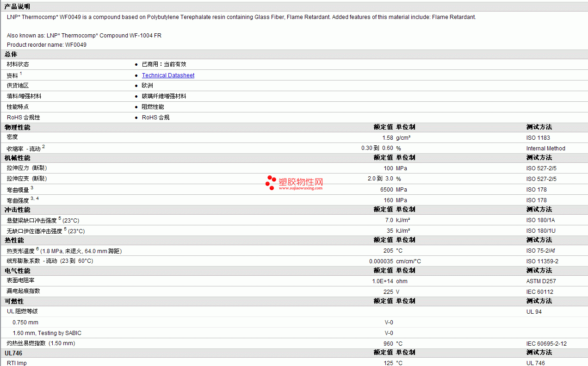Screen dimensions: 588x366
Task: Select the "弯曲强度" row label
Action: point(18,200)
